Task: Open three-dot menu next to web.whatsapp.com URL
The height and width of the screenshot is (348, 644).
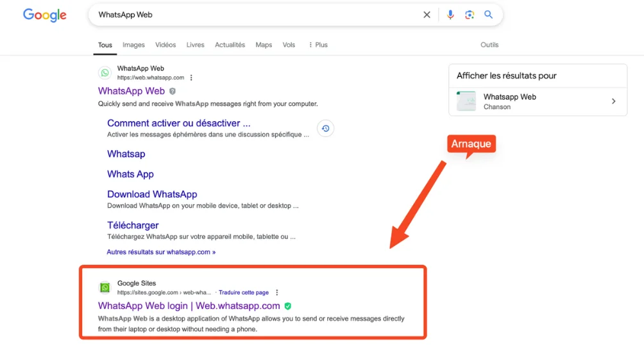Action: click(191, 78)
